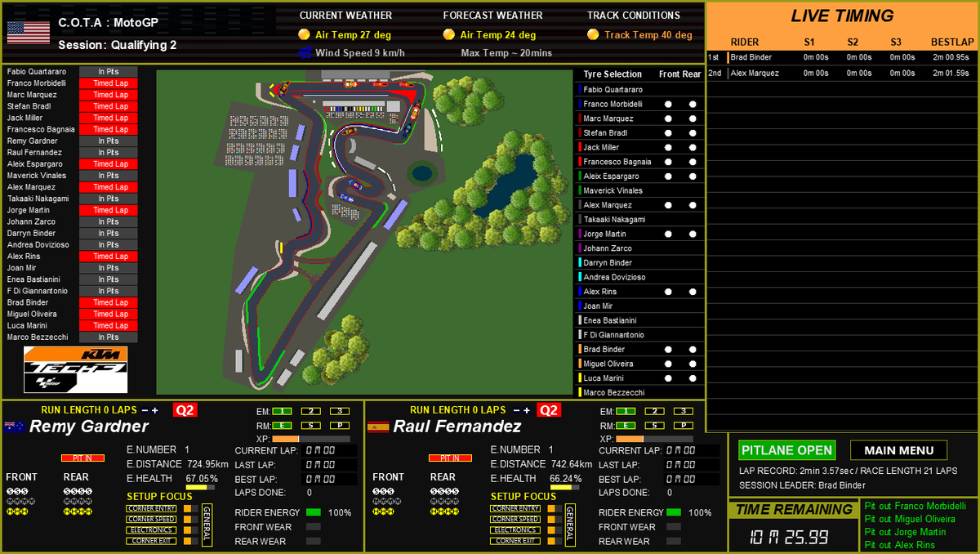Decrease Raul Fernandez's run length with minus
This screenshot has height=554, width=980.
[x=517, y=410]
